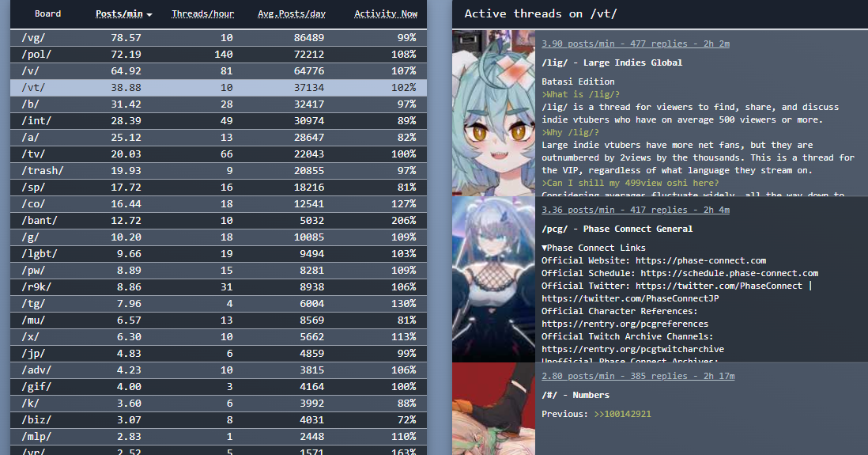Select the /co/ board row
This screenshot has width=868, height=455.
point(219,204)
